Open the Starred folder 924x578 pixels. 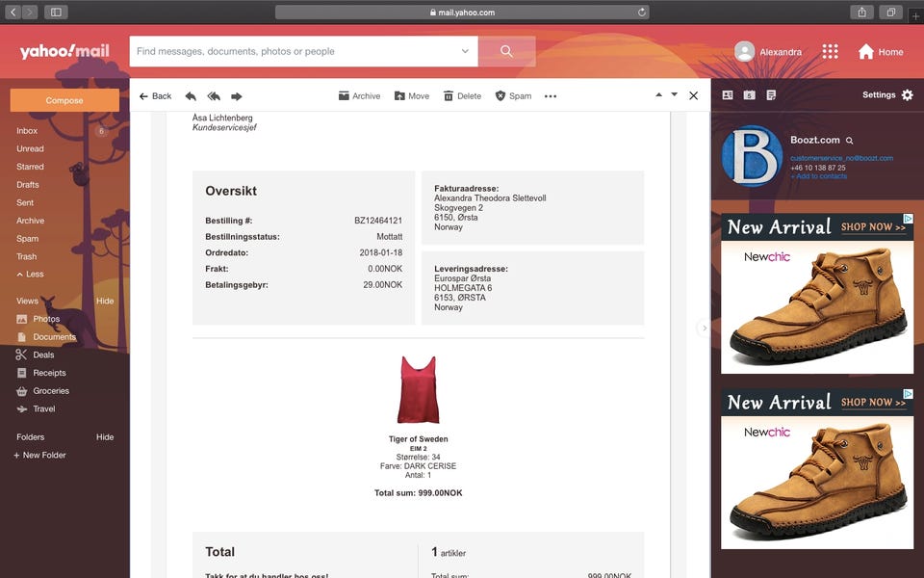click(x=30, y=167)
